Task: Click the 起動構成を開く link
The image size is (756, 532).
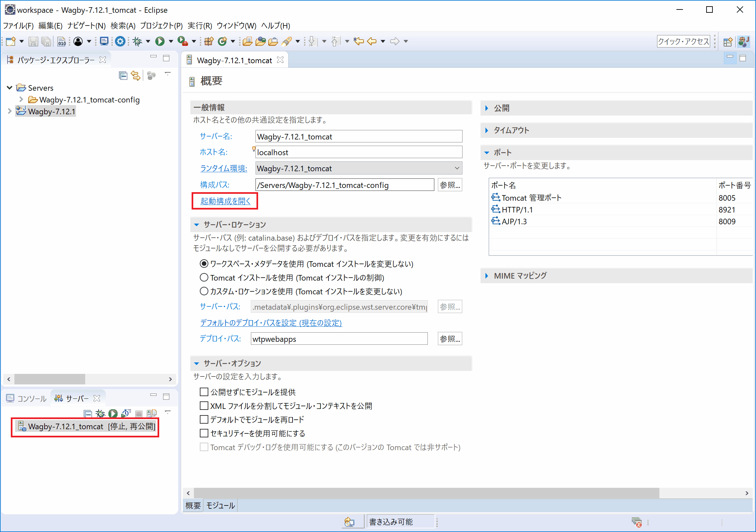Action: pos(226,201)
